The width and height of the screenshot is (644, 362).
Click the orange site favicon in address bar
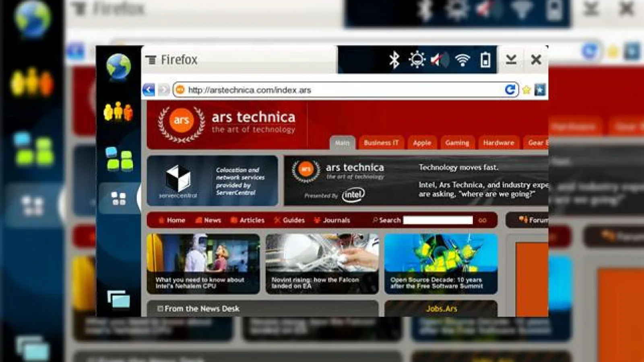click(180, 90)
